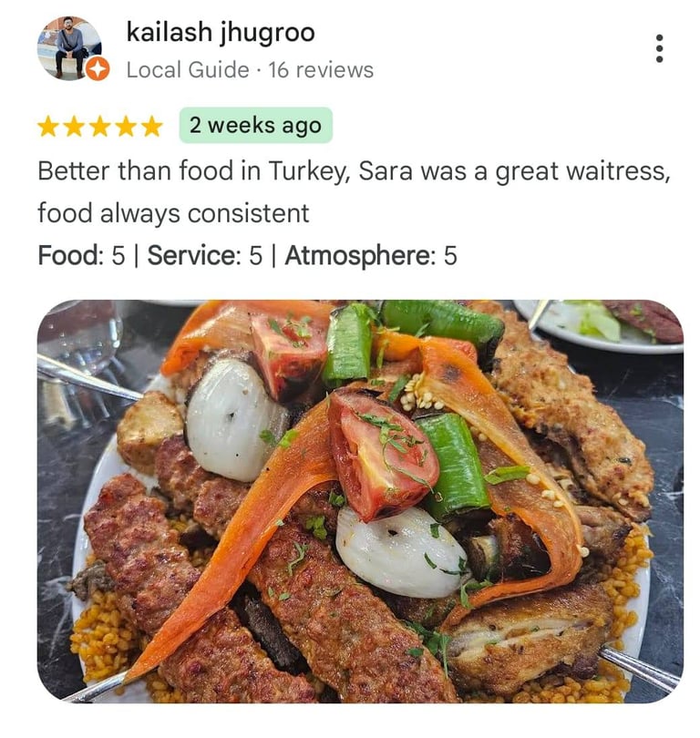Select the fourth gold rating star
The image size is (700, 738).
[x=126, y=127]
